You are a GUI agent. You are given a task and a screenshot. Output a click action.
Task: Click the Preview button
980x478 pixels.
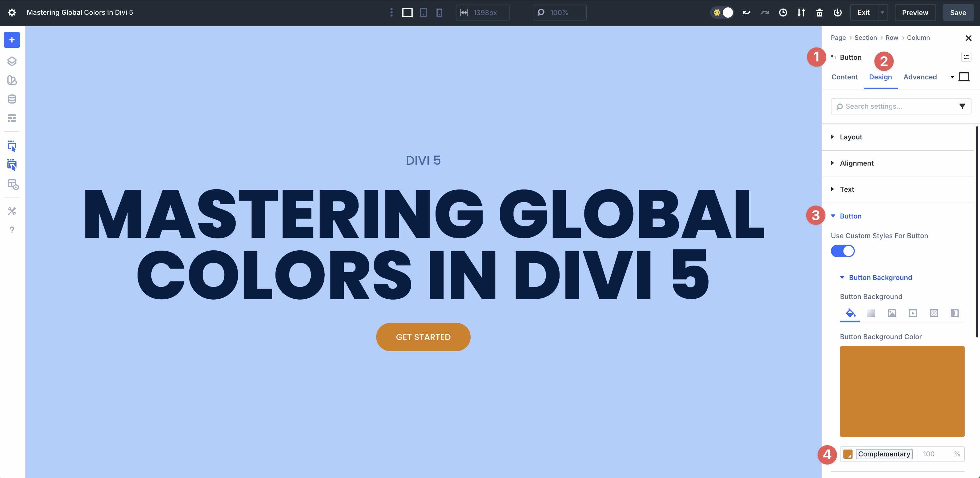(x=915, y=12)
